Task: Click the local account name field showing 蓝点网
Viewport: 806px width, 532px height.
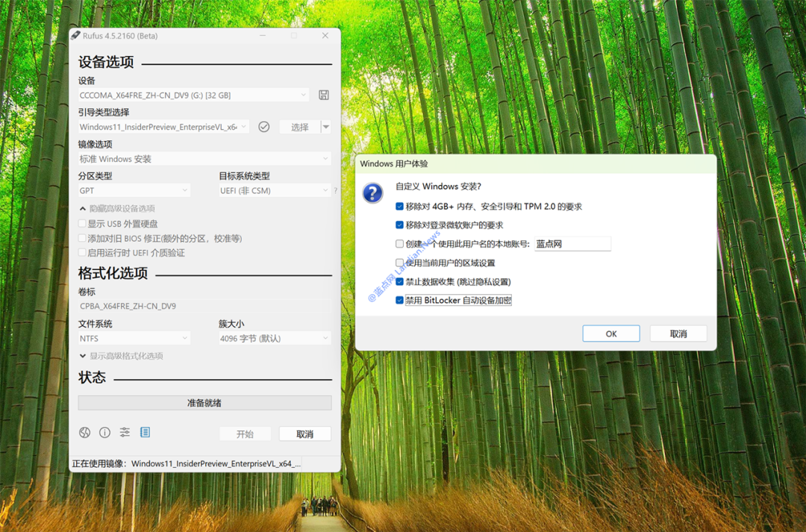Action: 572,244
